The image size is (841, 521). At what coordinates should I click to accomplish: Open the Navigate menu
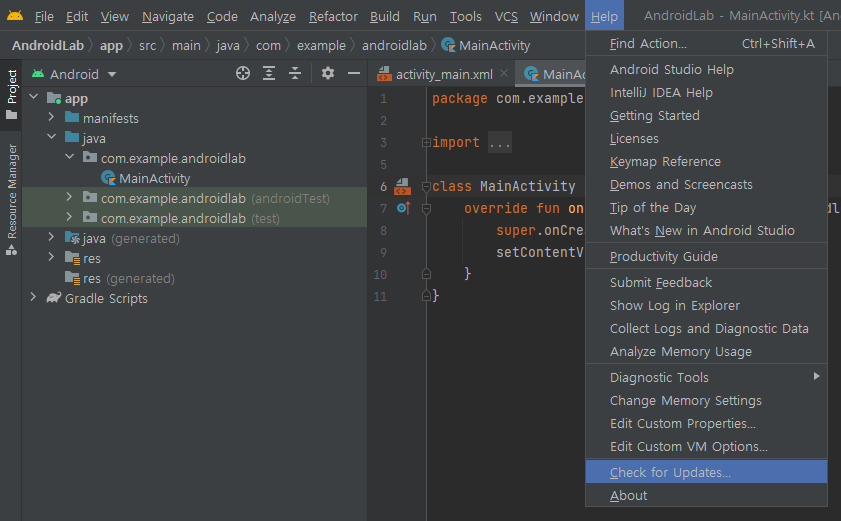(168, 17)
